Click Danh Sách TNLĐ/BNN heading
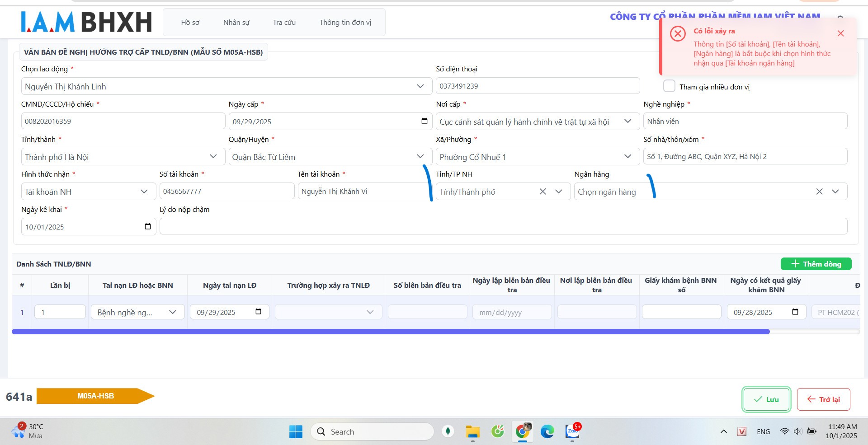 click(x=54, y=264)
